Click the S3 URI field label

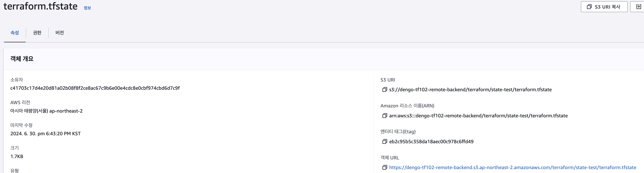[x=388, y=80]
